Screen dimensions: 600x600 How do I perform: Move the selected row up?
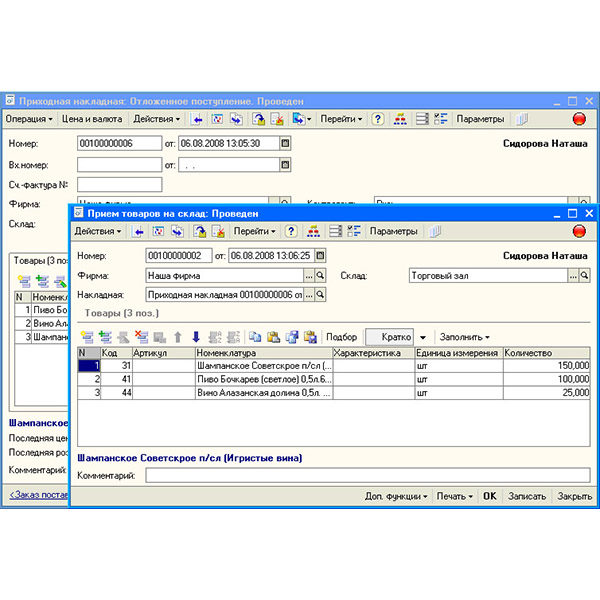[178, 337]
